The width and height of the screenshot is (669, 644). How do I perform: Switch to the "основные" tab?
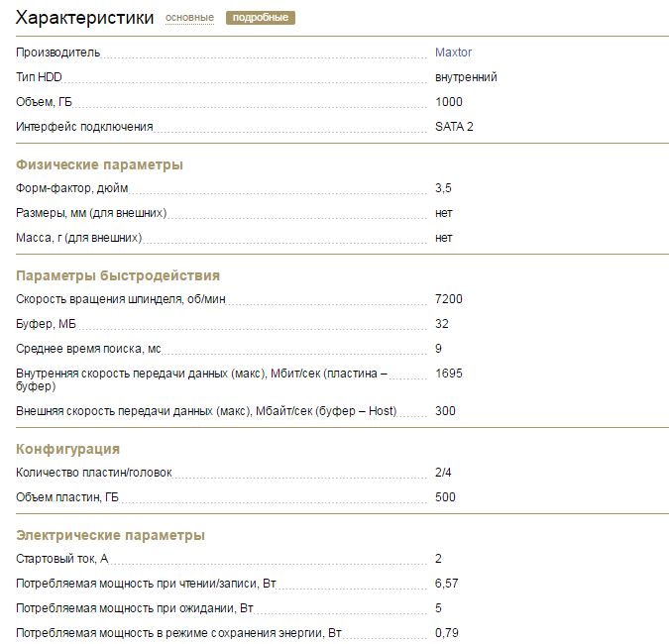coord(189,18)
